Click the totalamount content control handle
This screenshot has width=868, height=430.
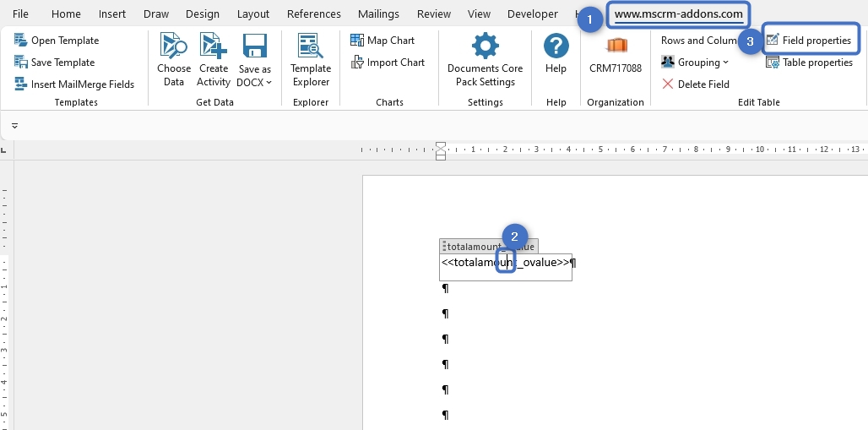[x=444, y=247]
